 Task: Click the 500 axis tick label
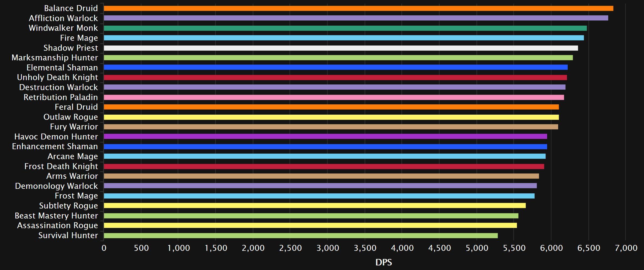pos(141,248)
